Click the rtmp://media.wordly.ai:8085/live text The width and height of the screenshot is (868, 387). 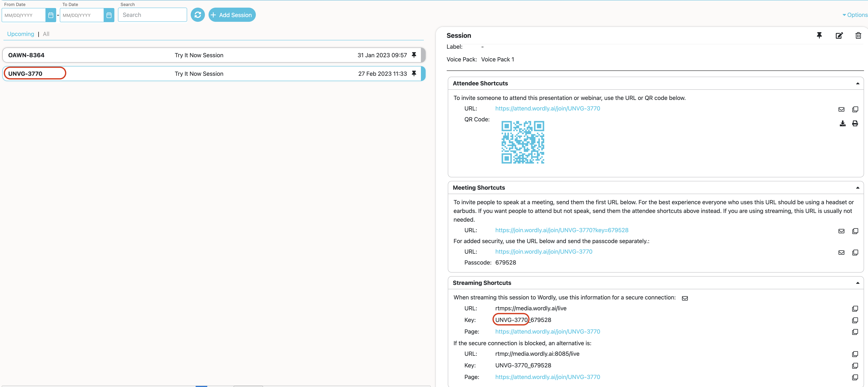click(x=537, y=354)
